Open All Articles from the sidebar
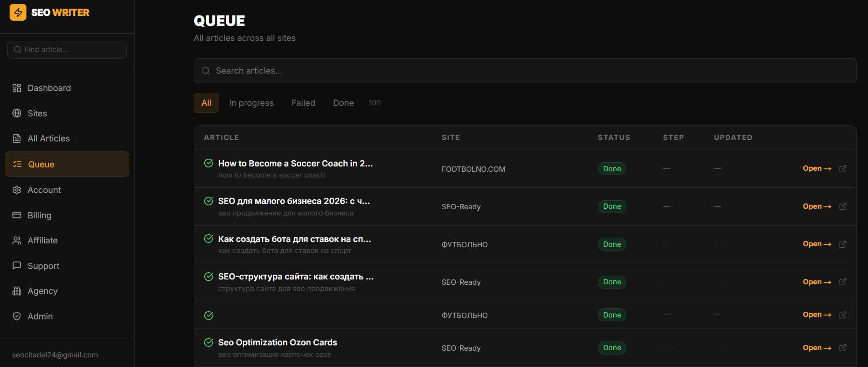Viewport: 868px width, 367px height. point(67,139)
